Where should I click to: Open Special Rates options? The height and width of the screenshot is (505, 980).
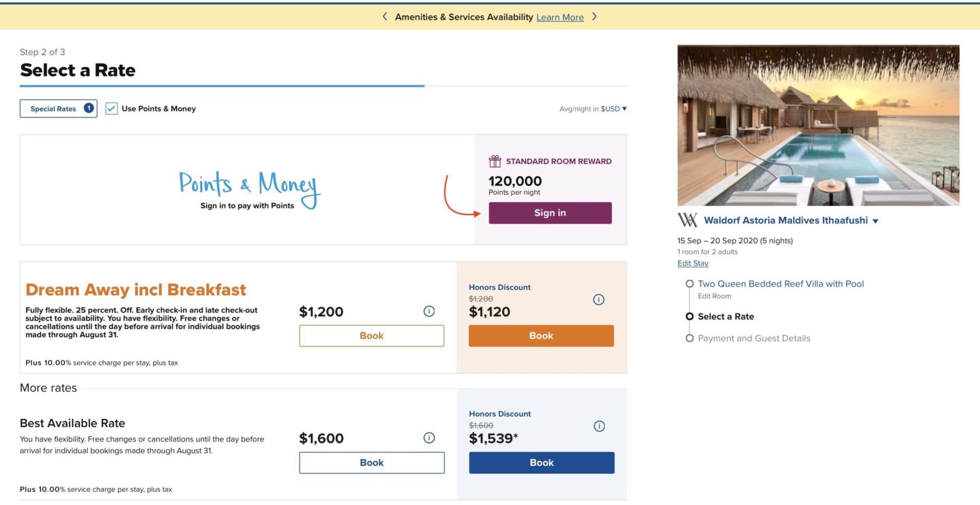58,109
